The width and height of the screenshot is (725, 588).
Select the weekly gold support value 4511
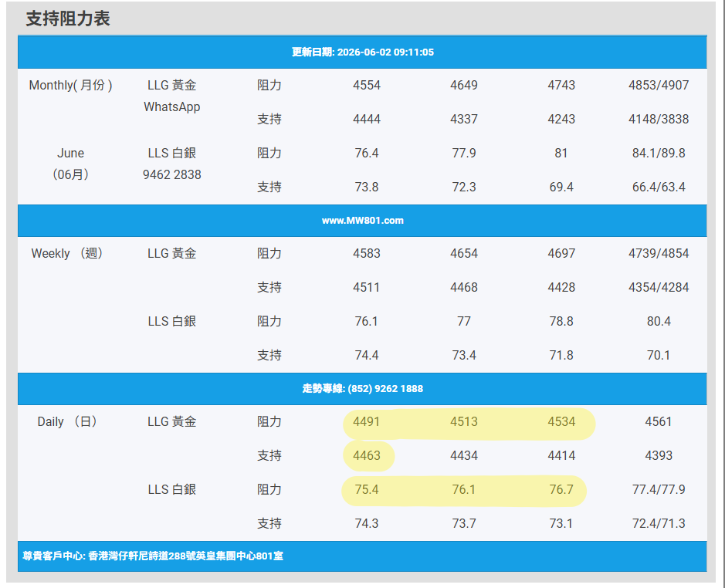pos(367,287)
